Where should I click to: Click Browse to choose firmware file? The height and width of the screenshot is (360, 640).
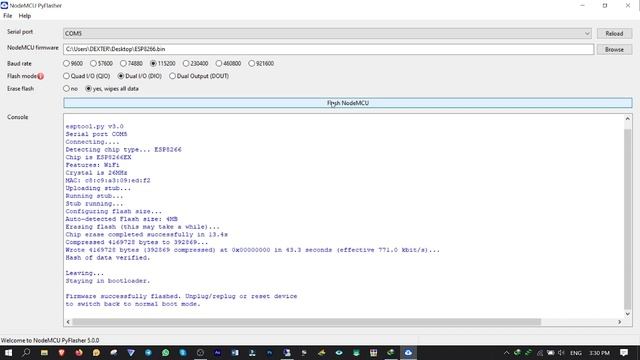614,49
